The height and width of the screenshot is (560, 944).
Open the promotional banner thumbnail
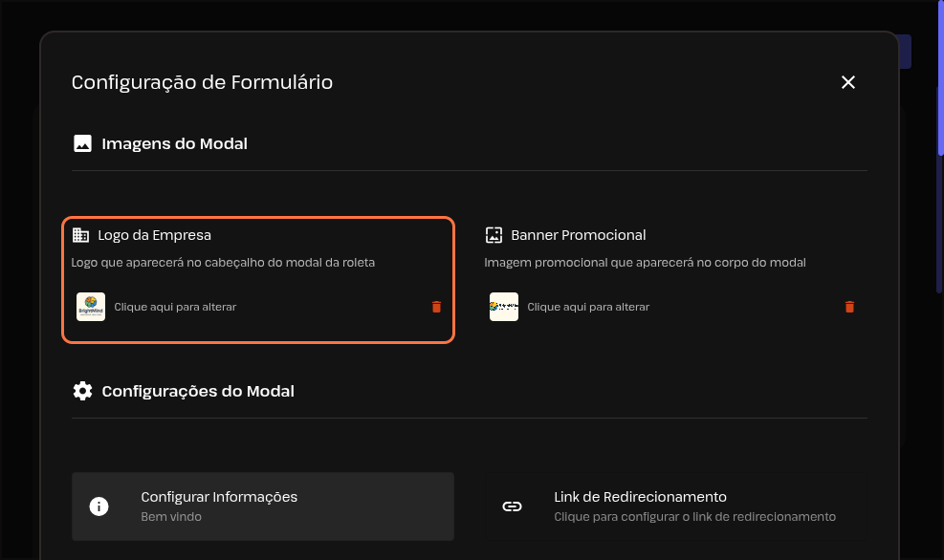(x=504, y=307)
